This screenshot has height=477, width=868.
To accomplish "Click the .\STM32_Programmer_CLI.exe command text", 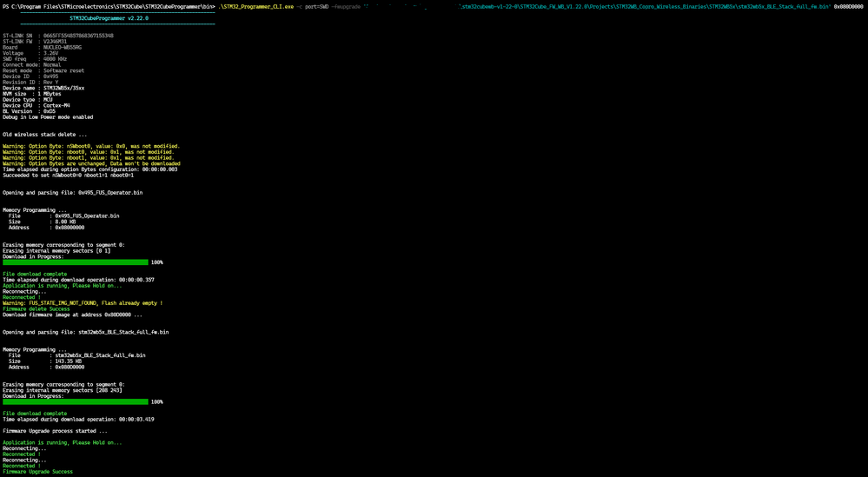I will click(256, 7).
